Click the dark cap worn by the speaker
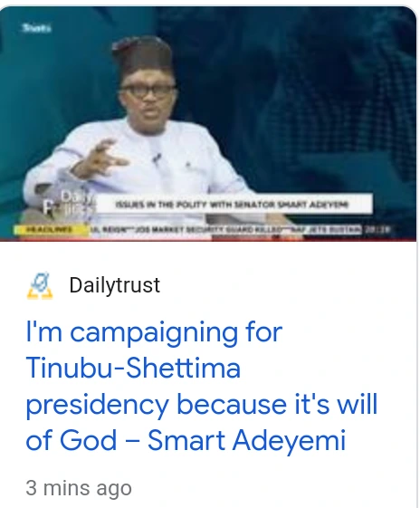This screenshot has width=420, height=508. [142, 57]
